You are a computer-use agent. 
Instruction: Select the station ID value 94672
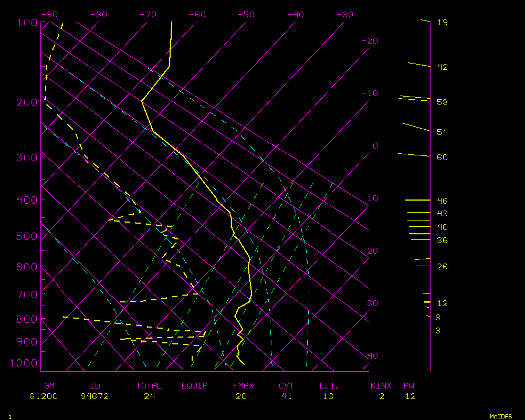[x=94, y=396]
